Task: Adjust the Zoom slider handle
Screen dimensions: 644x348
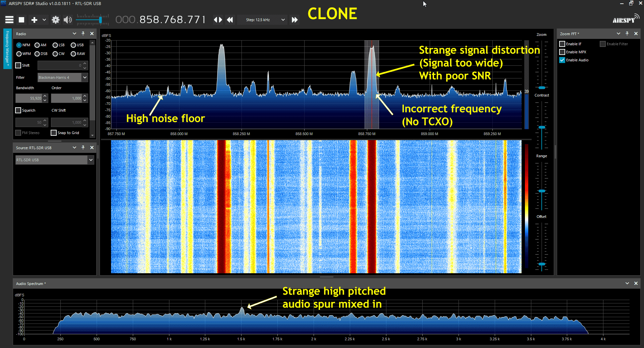Action: pos(542,88)
